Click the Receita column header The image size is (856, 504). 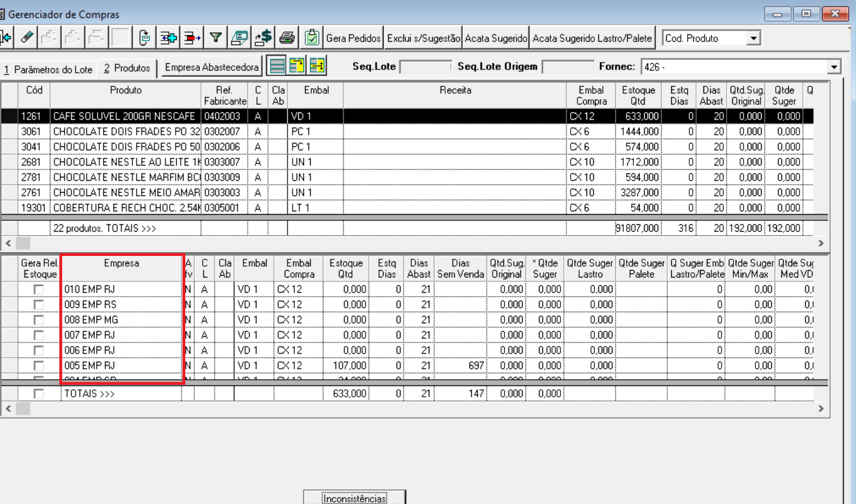click(x=455, y=95)
